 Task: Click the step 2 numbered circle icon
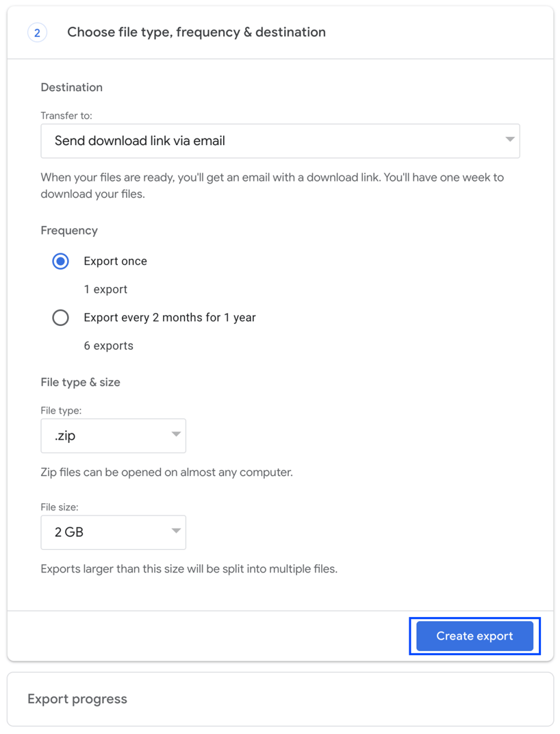(37, 32)
